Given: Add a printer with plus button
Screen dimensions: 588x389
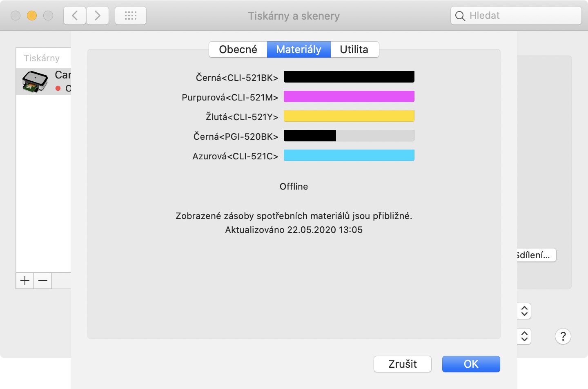Looking at the screenshot, I should click(x=25, y=281).
